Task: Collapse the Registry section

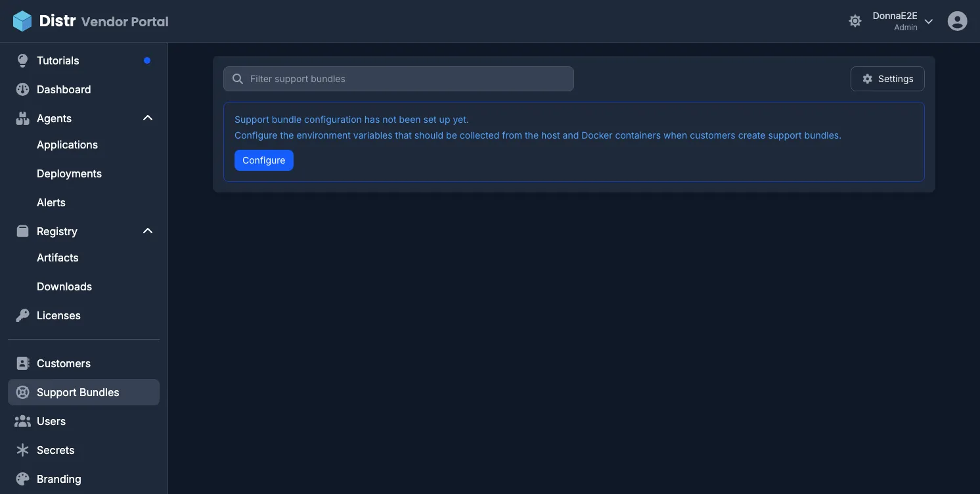Action: pos(148,231)
